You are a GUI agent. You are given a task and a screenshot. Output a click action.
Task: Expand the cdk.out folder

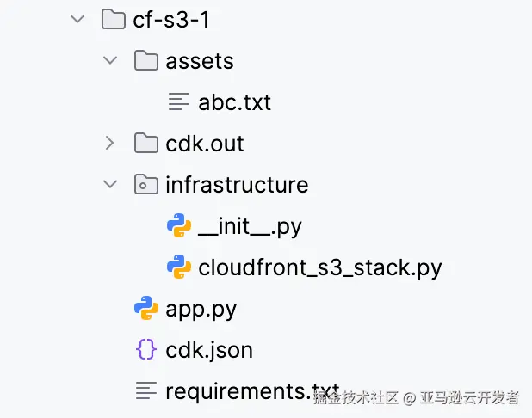pyautogui.click(x=109, y=143)
